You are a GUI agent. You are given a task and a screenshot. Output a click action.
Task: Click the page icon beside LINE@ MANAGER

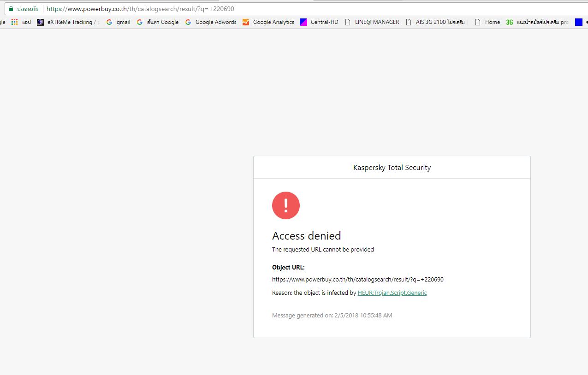(x=348, y=22)
